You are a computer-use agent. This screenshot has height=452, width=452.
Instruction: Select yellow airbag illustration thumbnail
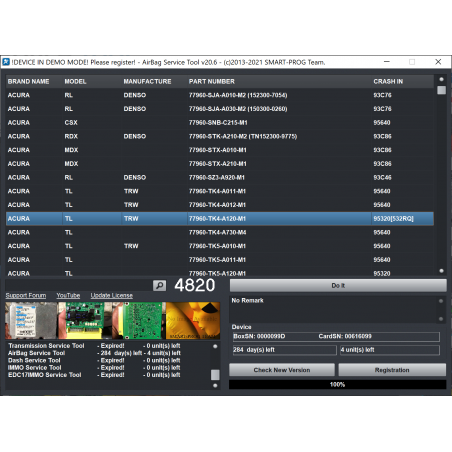tap(193, 320)
